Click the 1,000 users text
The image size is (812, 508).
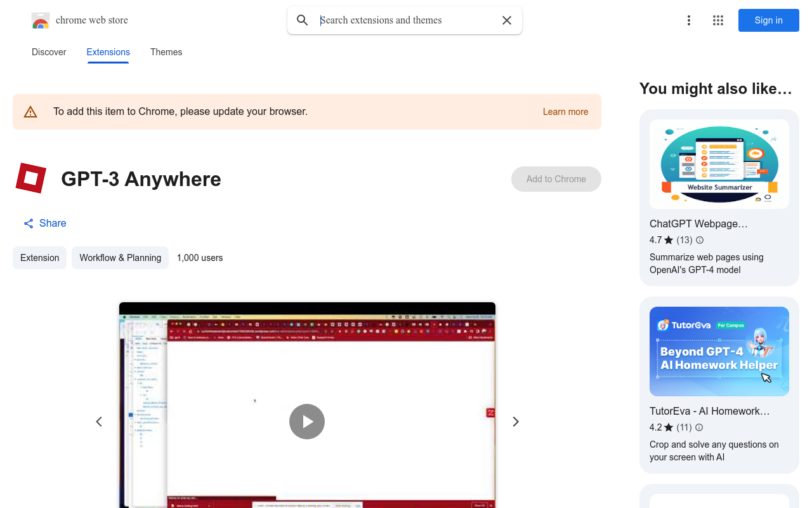point(200,258)
